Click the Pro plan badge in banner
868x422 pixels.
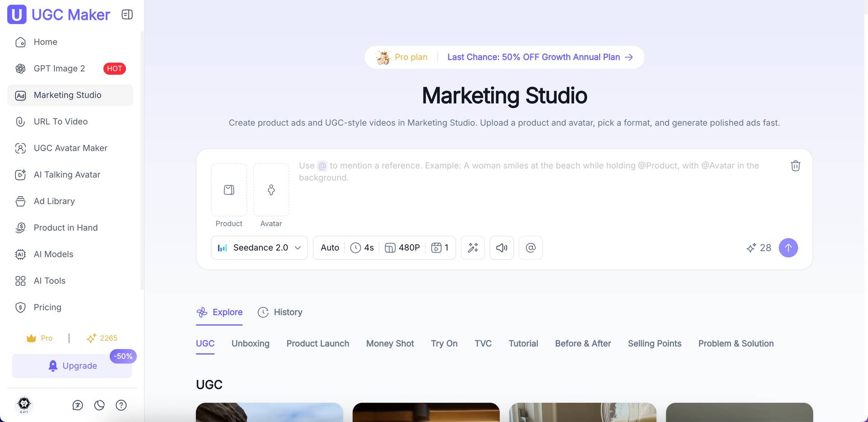coord(401,57)
